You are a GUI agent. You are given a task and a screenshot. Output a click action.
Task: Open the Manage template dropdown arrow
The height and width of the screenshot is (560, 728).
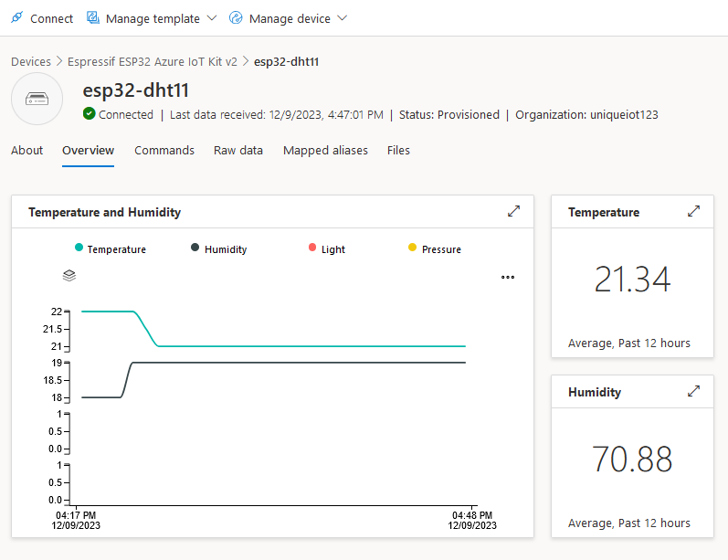(x=212, y=18)
